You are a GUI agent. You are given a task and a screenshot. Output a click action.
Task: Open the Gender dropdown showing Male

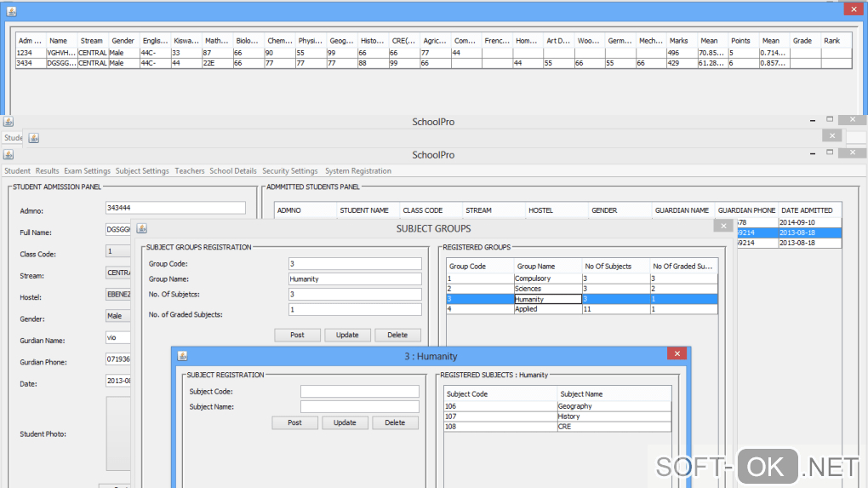click(118, 316)
